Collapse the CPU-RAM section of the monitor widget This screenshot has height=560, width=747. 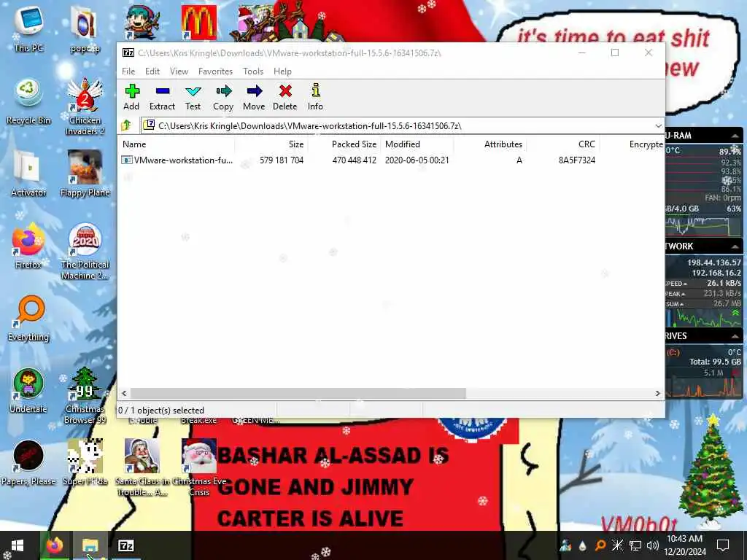tap(735, 136)
